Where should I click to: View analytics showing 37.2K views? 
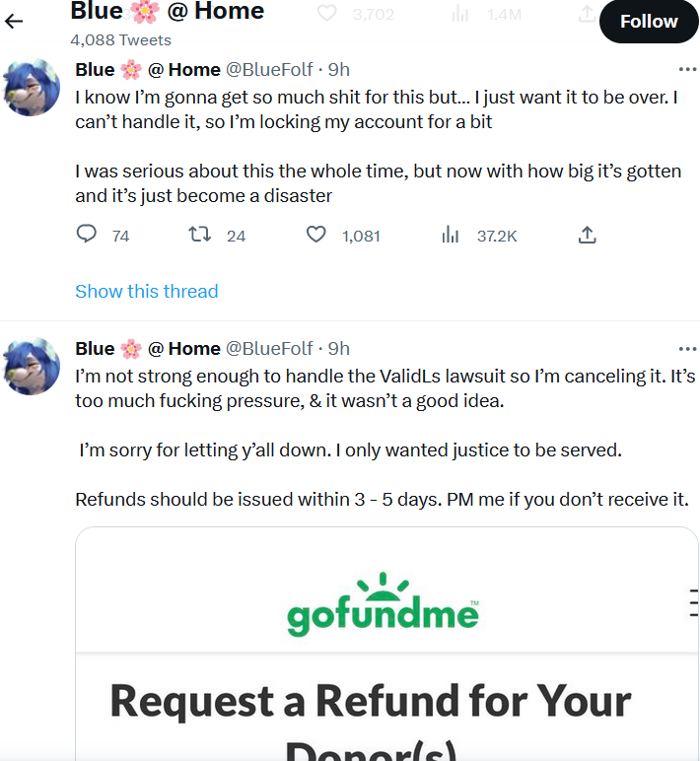click(451, 235)
